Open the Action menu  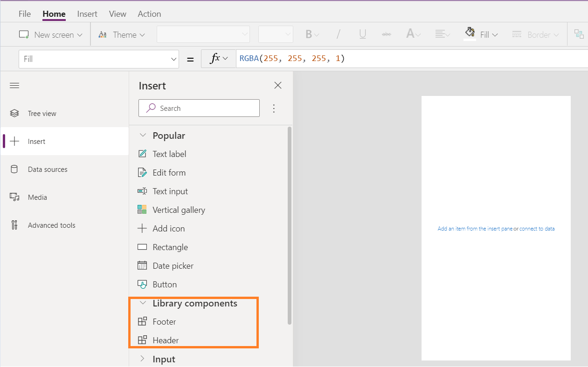(149, 14)
